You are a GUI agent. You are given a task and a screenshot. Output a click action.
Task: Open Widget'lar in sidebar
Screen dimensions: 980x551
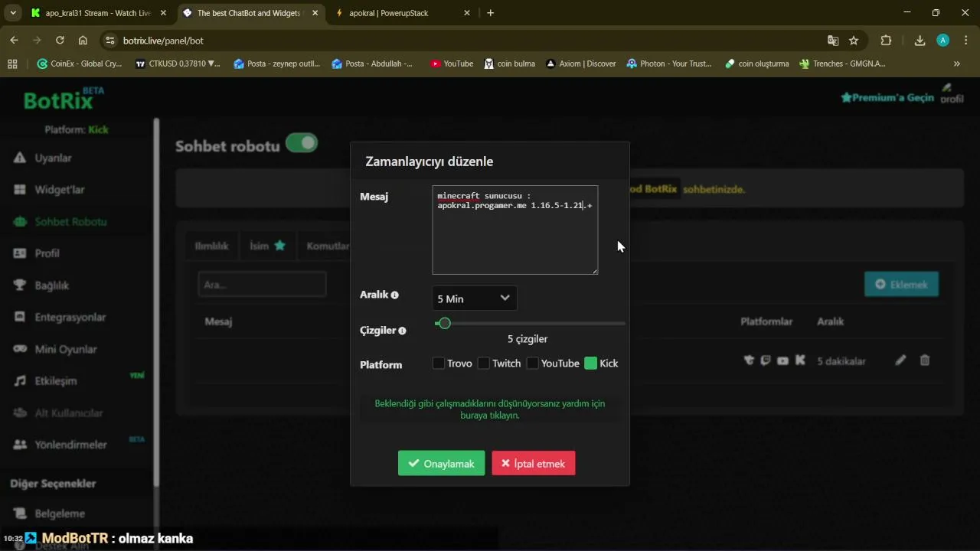[x=59, y=190]
